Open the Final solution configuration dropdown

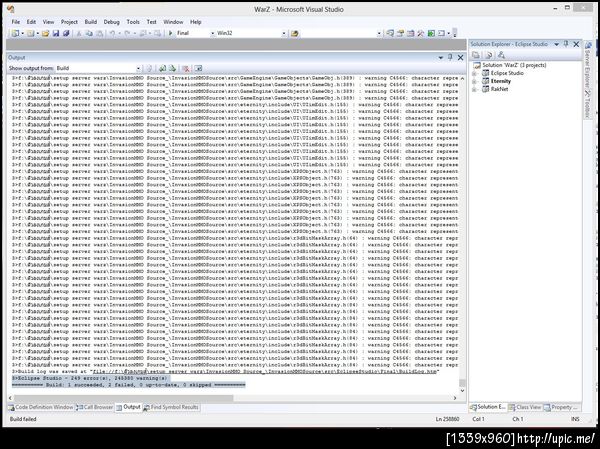[213, 33]
